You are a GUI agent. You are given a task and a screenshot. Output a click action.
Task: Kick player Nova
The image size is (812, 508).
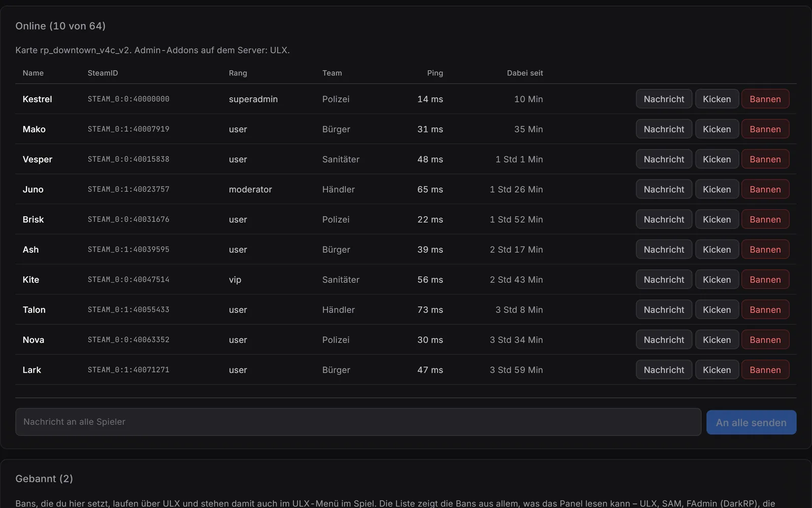(x=717, y=340)
